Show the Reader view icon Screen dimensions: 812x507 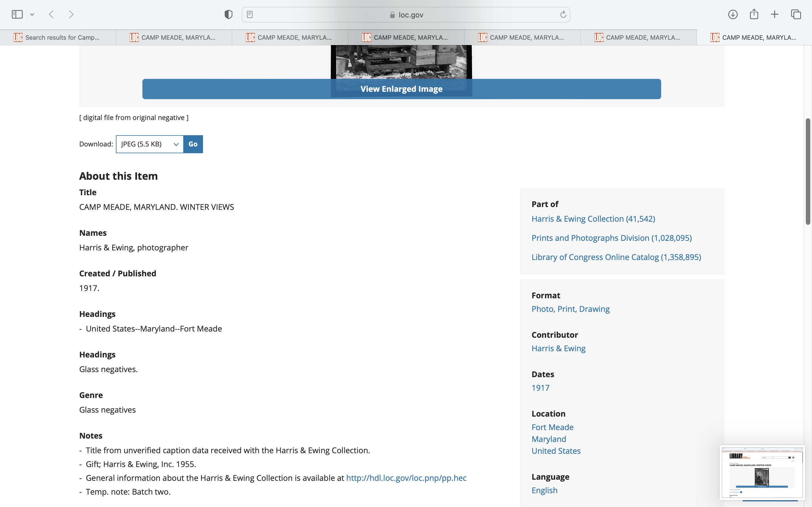[x=250, y=14]
